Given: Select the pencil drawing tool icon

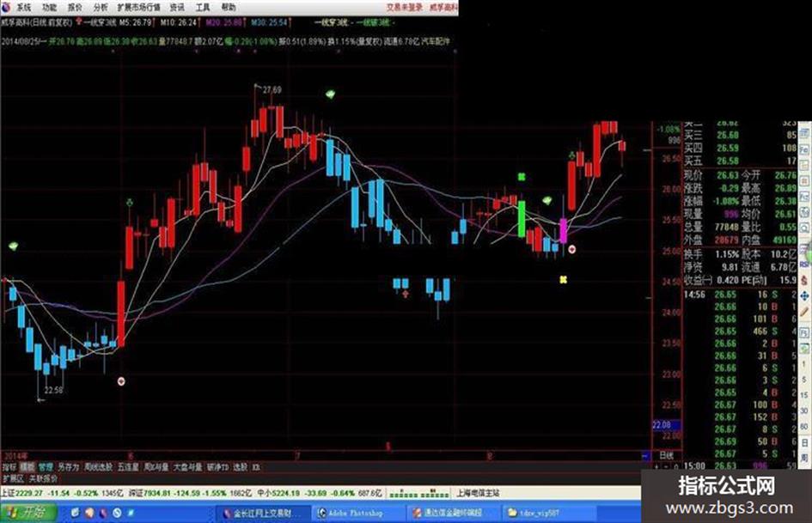Looking at the screenshot, I should pyautogui.click(x=804, y=312).
